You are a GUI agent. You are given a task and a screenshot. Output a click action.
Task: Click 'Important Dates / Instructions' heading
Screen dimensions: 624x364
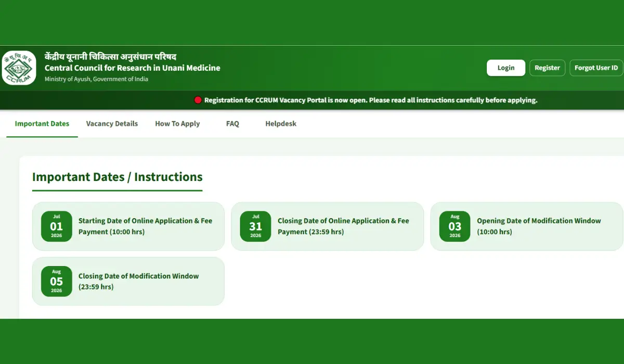(118, 177)
